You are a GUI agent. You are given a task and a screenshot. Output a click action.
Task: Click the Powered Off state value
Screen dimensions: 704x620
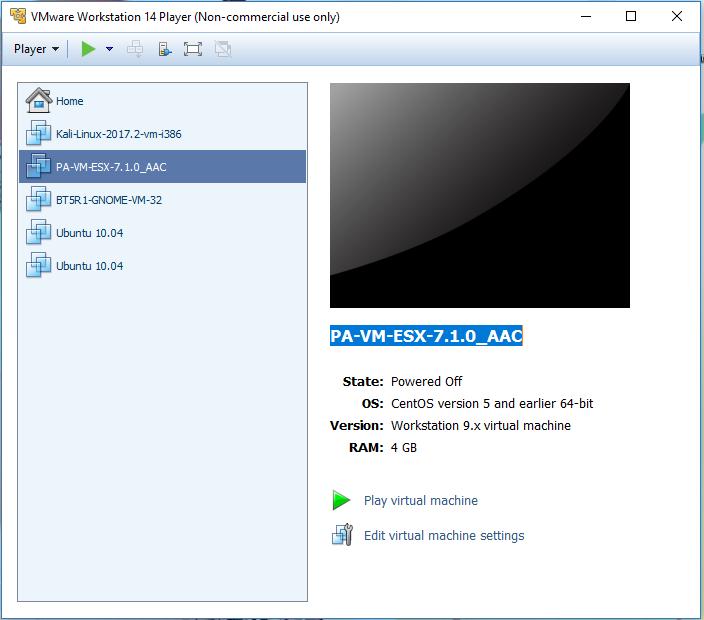(x=426, y=381)
